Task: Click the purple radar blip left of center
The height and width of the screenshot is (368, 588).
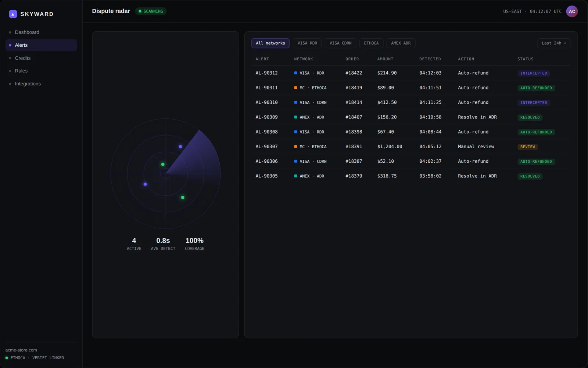Action: coord(145,184)
